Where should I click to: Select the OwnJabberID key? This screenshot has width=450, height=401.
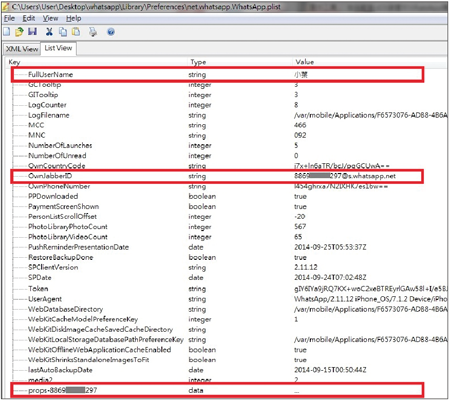coord(50,176)
